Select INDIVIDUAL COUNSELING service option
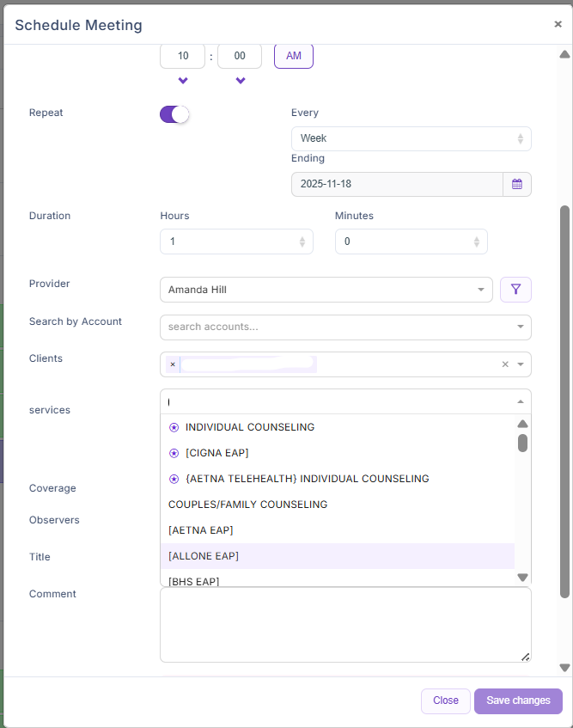 click(249, 427)
